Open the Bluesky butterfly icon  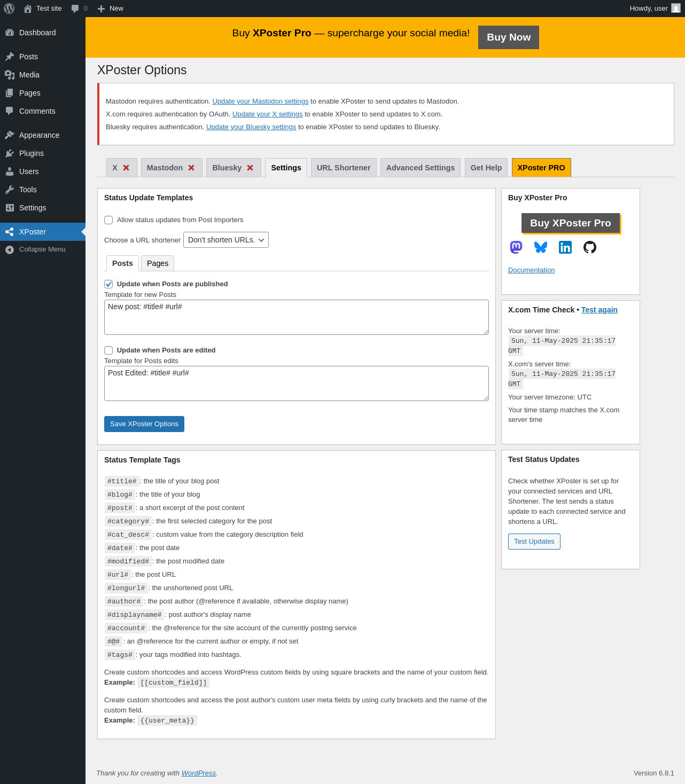(541, 247)
